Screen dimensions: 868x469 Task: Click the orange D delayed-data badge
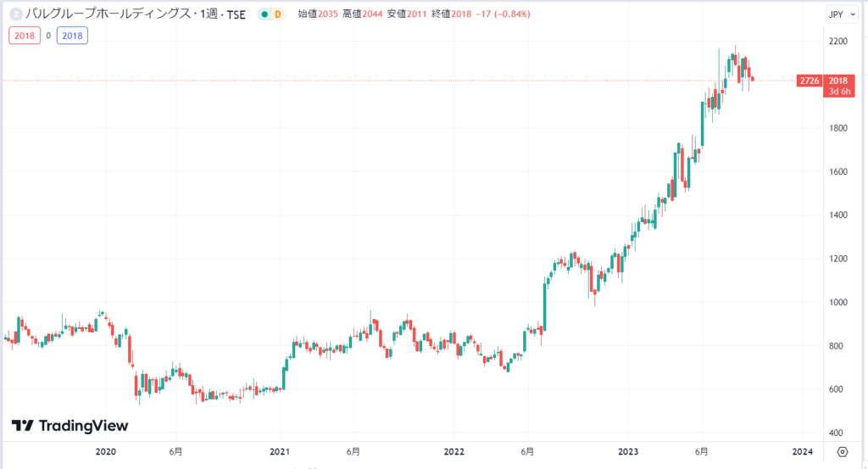(x=277, y=14)
